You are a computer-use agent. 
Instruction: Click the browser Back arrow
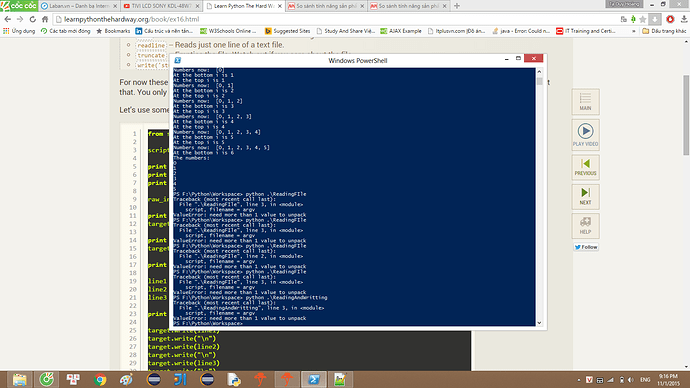(x=7, y=19)
